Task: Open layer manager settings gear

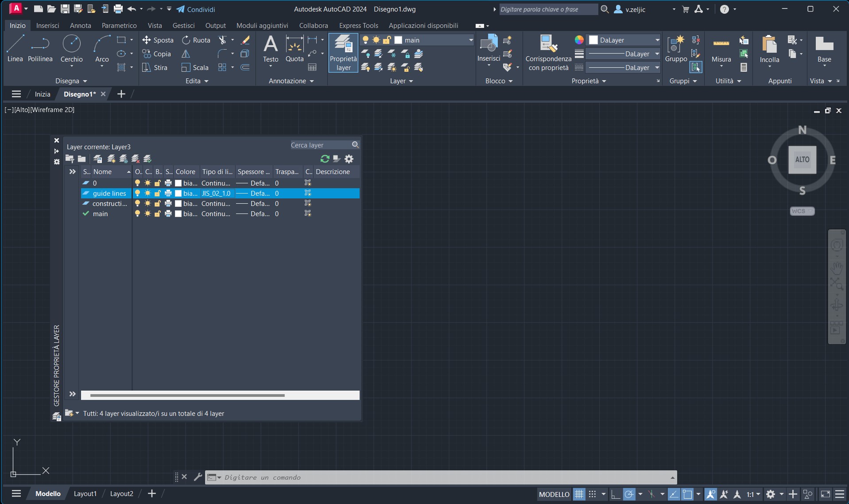Action: (349, 159)
